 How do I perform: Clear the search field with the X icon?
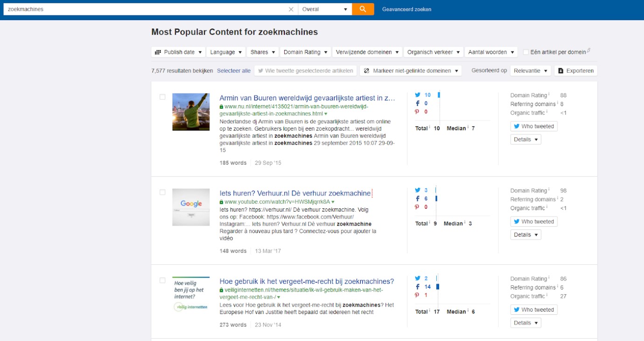click(x=291, y=9)
